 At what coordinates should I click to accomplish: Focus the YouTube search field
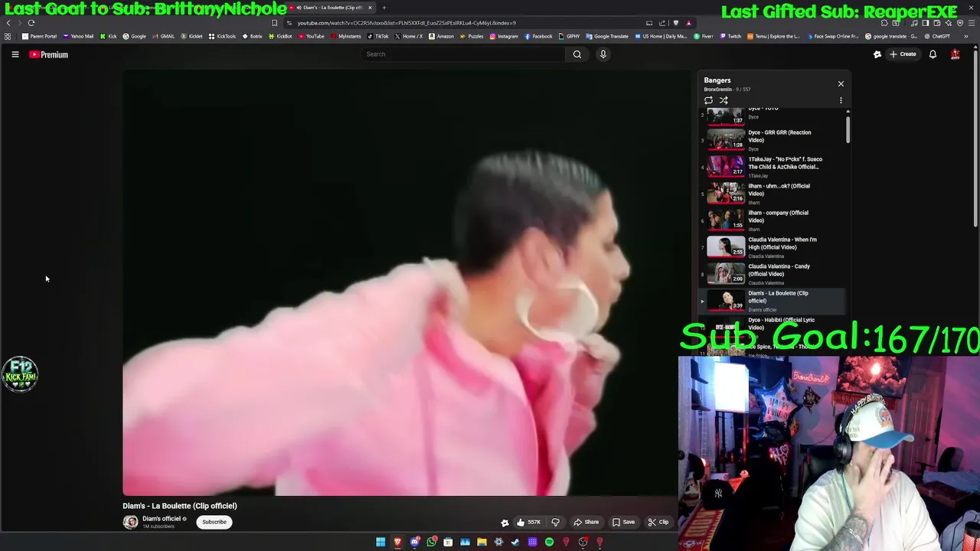tap(463, 54)
